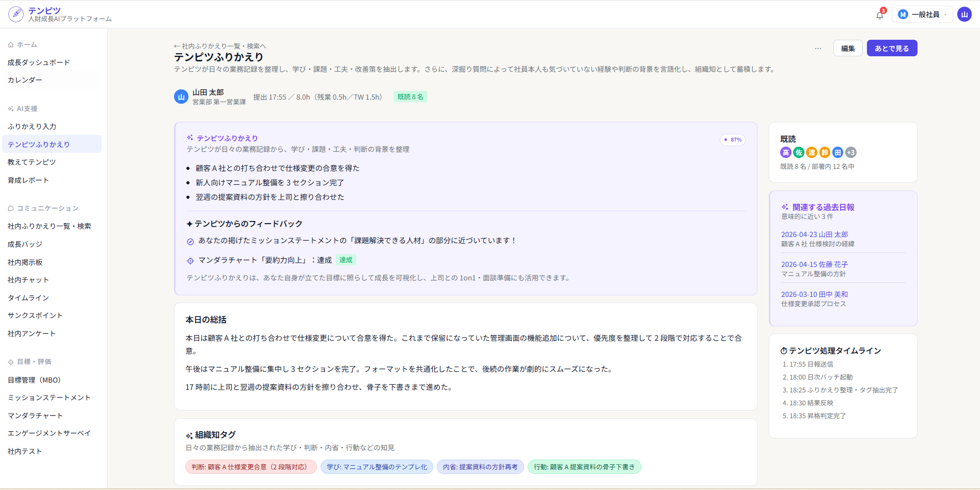Click the コミュニケーション section chat icon
This screenshot has width=980, height=490.
click(11, 209)
